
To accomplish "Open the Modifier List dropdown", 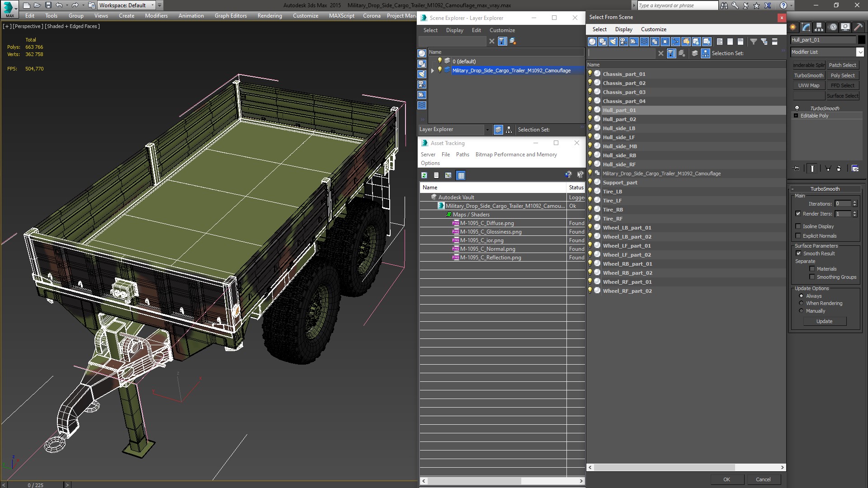I will 860,52.
